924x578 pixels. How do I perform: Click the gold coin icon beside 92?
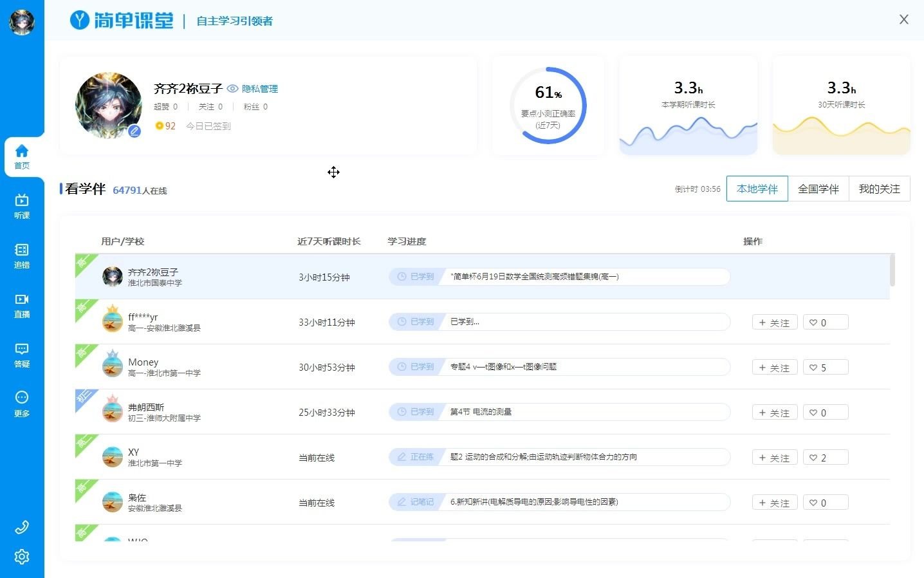pos(159,126)
